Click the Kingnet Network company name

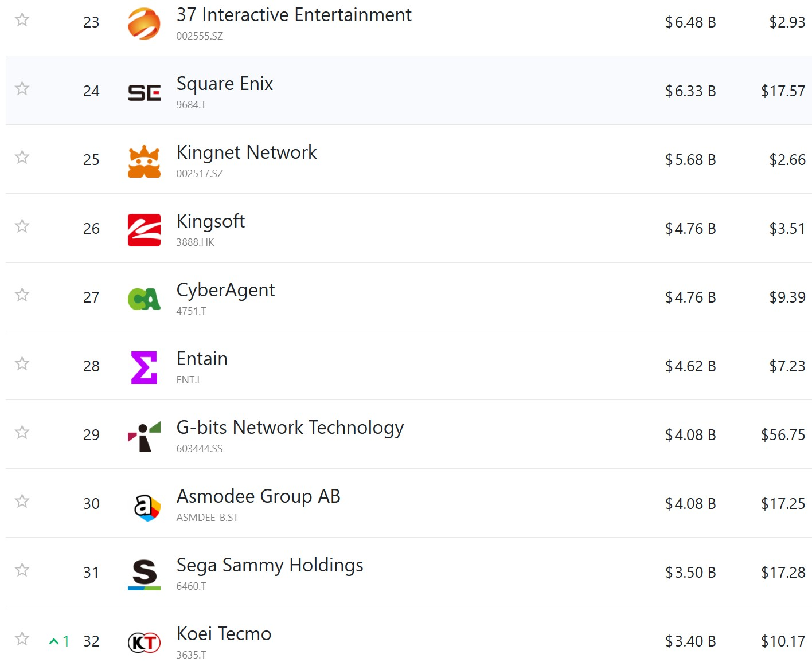(247, 152)
